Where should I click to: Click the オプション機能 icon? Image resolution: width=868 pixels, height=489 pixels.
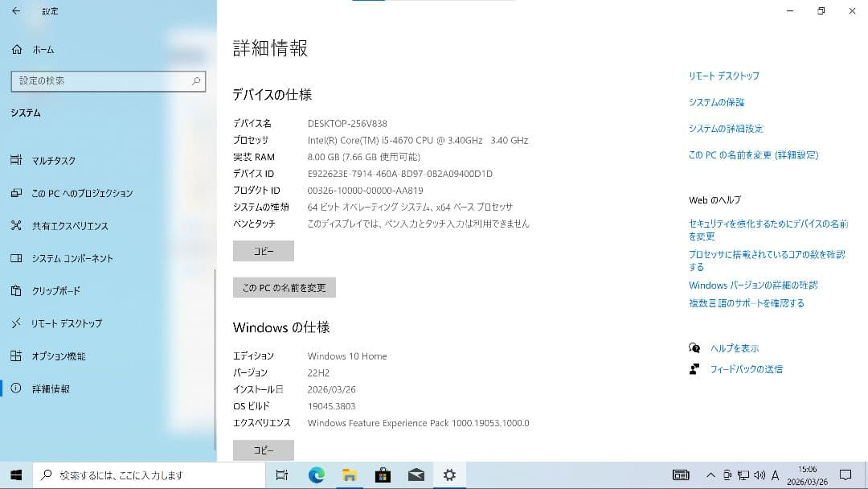click(16, 355)
